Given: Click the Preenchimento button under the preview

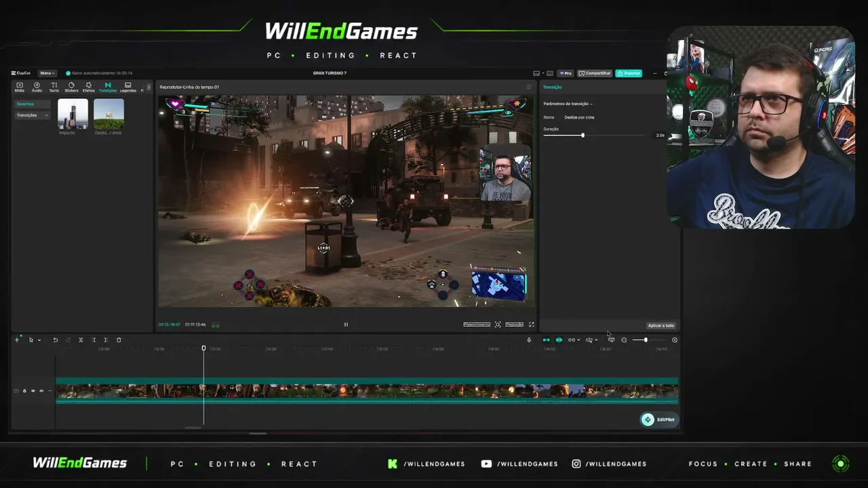Looking at the screenshot, I should click(477, 325).
